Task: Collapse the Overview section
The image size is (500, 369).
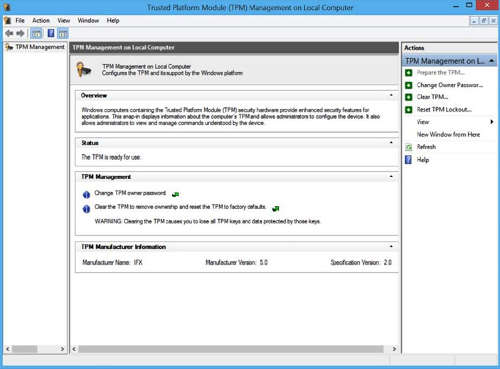Action: (x=391, y=95)
